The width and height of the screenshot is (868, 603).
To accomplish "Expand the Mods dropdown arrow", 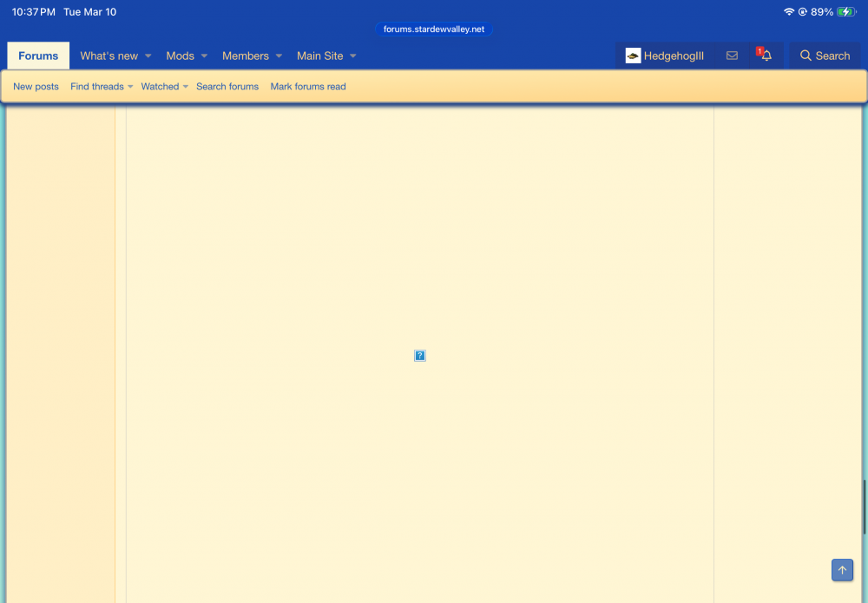I will point(204,56).
